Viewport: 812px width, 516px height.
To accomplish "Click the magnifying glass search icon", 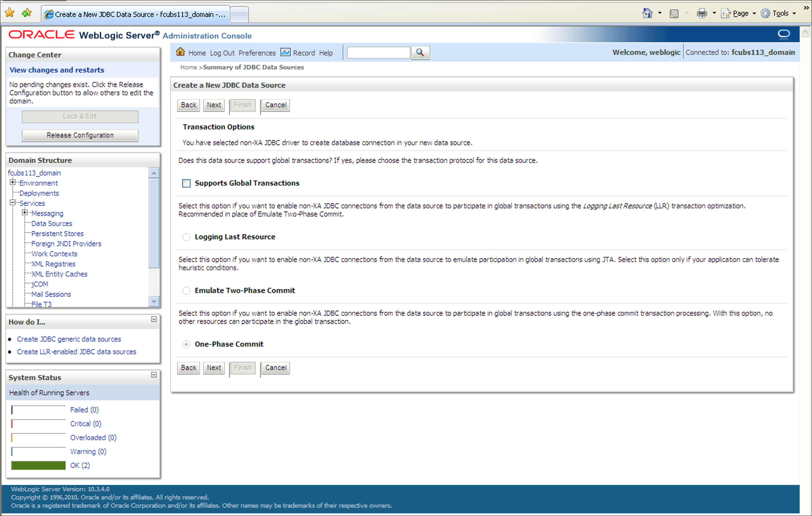I will (x=420, y=53).
